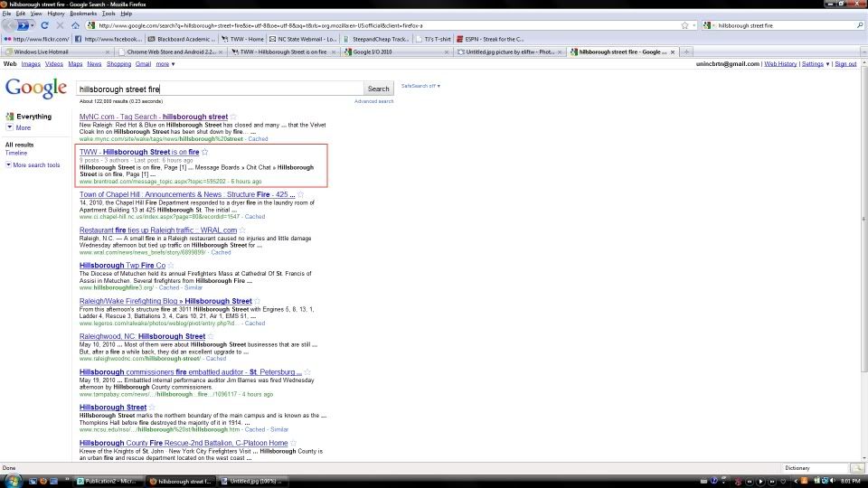868x488 pixels.
Task: Star the Hillsborough commissioners fire result
Action: (307, 371)
